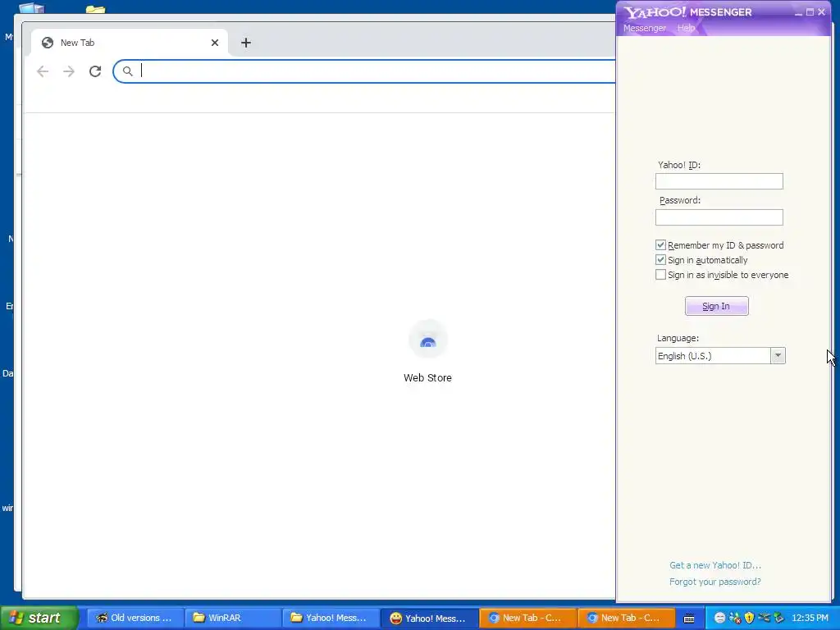The image size is (840, 630).
Task: Open the Web Store shortcut icon
Action: click(x=427, y=340)
